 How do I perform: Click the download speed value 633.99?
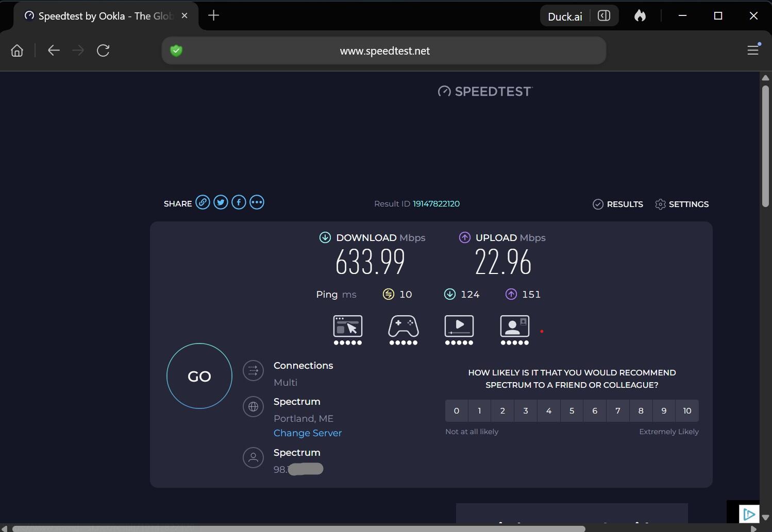(x=370, y=262)
